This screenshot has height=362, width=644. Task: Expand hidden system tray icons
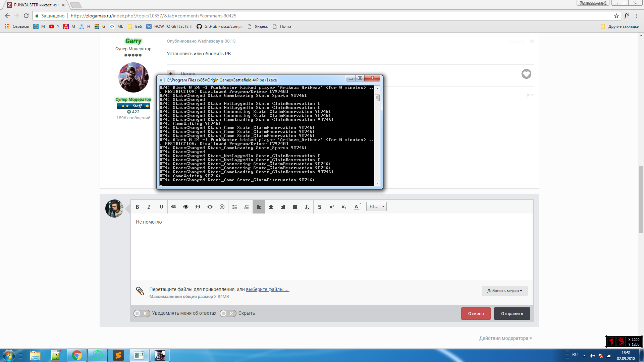tap(584, 356)
